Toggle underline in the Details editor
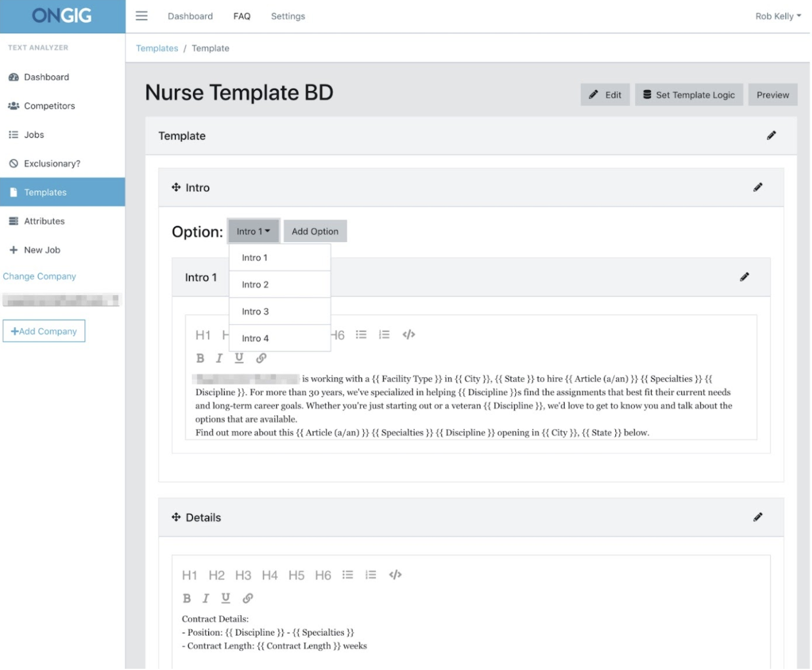Viewport: 812px width, 670px height. (x=226, y=599)
